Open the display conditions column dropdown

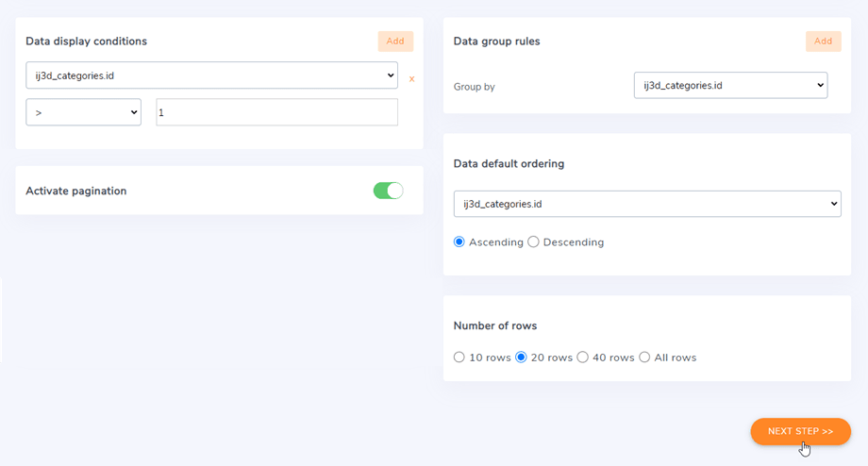tap(211, 75)
